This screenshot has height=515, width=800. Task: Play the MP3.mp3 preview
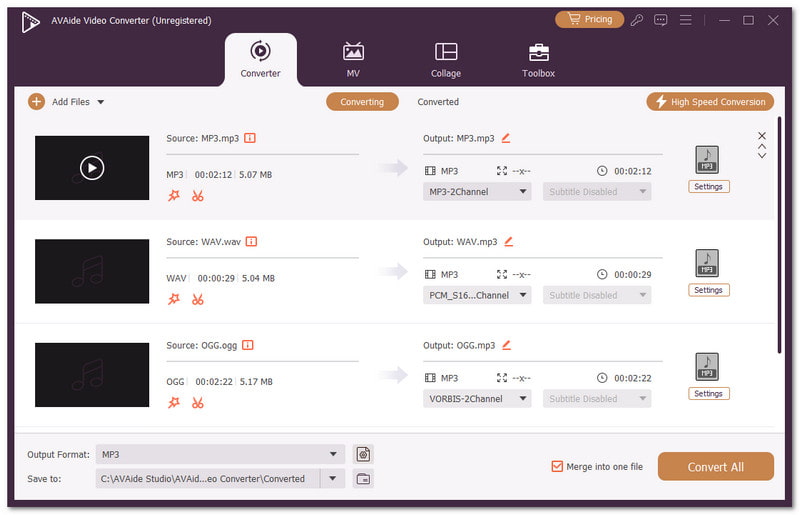pos(92,168)
